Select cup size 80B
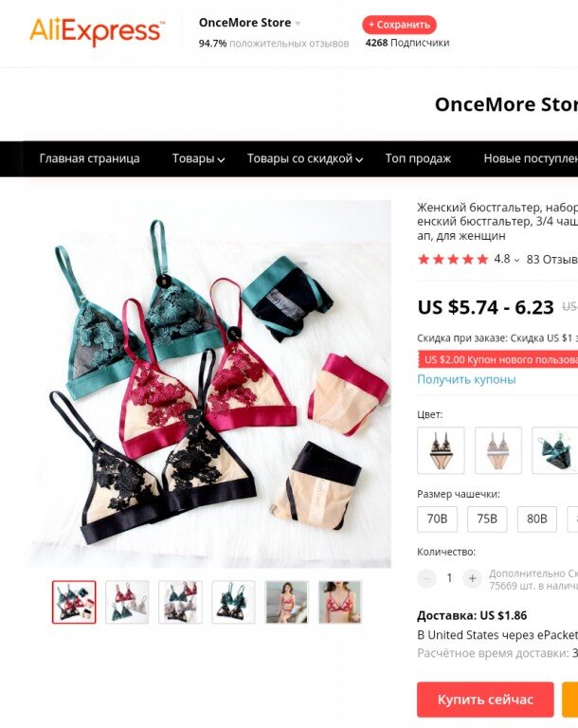The image size is (578, 728). (x=536, y=519)
